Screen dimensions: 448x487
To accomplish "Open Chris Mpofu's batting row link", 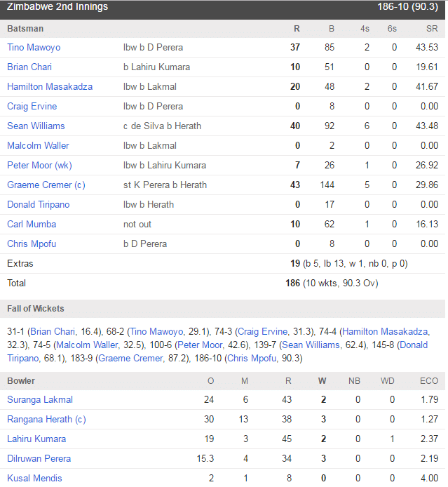I will 32,243.
